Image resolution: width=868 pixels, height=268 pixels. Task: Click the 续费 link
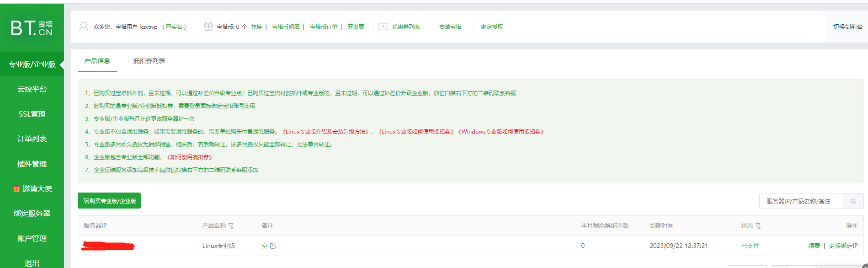pyautogui.click(x=814, y=246)
